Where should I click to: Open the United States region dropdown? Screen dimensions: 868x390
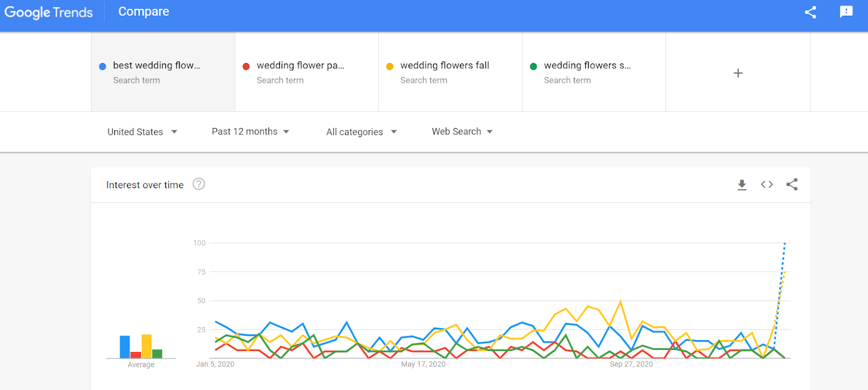[142, 132]
